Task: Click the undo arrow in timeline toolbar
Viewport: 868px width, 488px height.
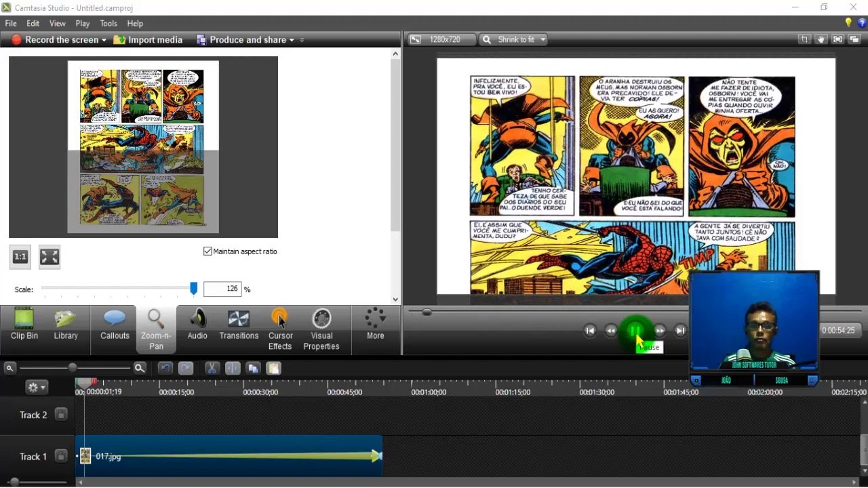Action: pyautogui.click(x=165, y=368)
